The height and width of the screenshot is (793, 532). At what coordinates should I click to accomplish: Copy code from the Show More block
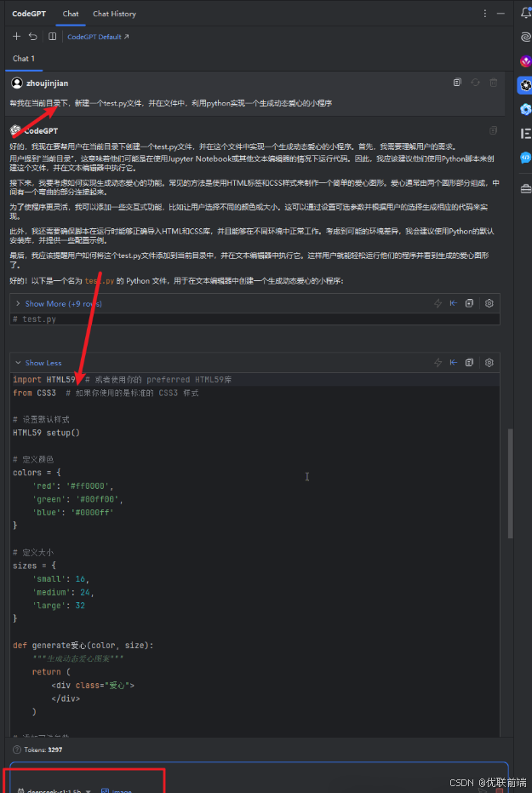pos(469,303)
